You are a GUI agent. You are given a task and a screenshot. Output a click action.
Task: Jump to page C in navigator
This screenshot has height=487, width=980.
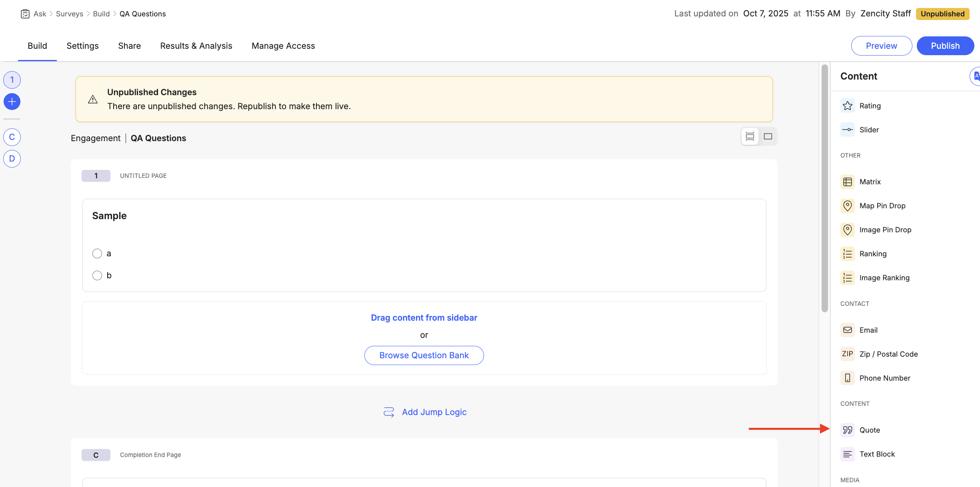click(12, 137)
